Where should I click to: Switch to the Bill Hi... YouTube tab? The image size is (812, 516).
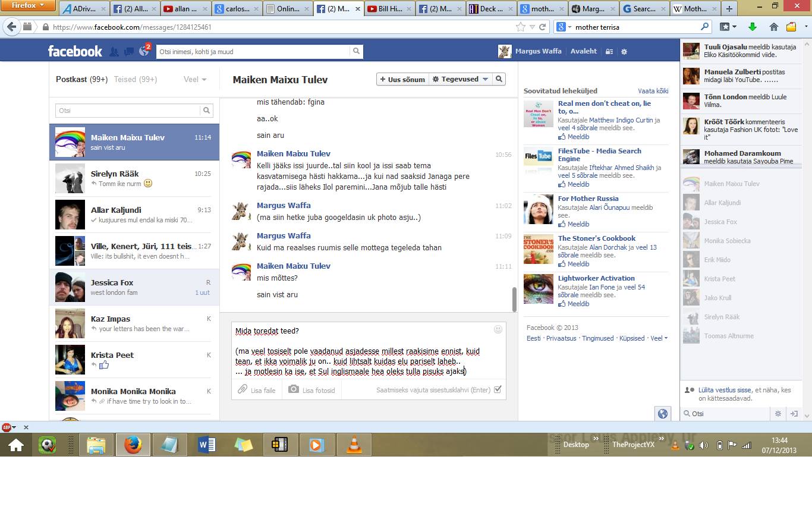[388, 8]
